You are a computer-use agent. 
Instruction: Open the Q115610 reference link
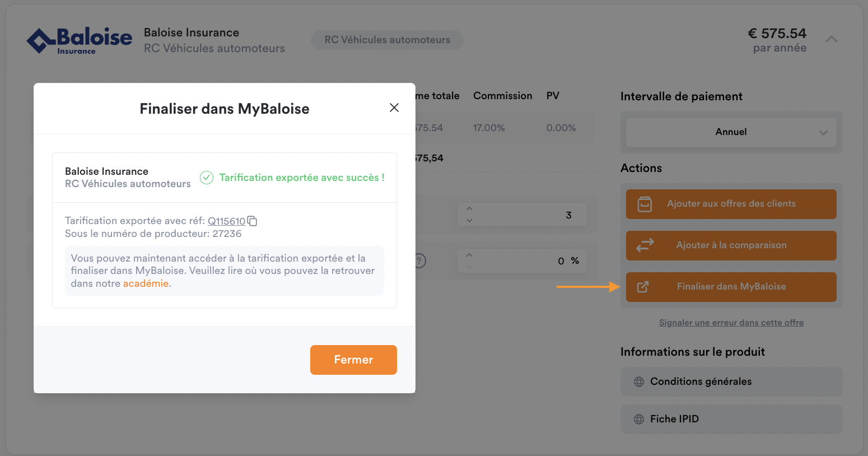[x=226, y=221]
